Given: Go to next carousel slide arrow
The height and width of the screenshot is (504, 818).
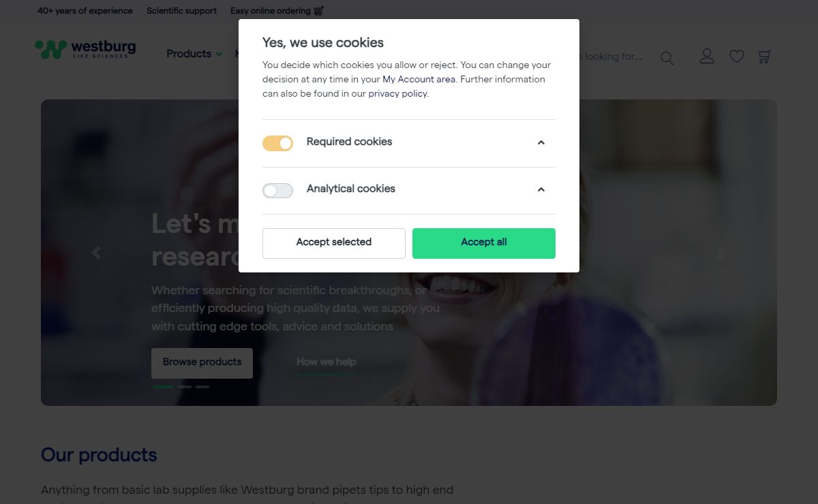Looking at the screenshot, I should tap(721, 253).
